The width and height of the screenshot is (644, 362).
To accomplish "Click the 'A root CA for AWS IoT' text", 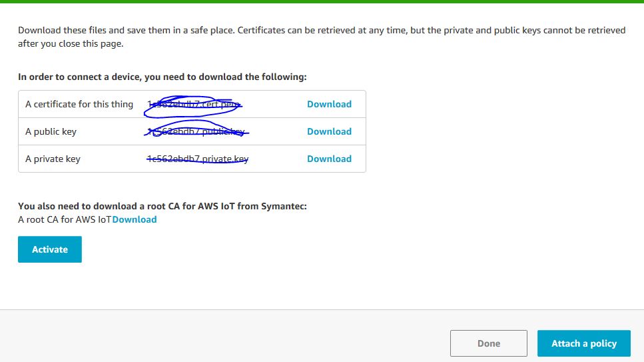I will 65,220.
